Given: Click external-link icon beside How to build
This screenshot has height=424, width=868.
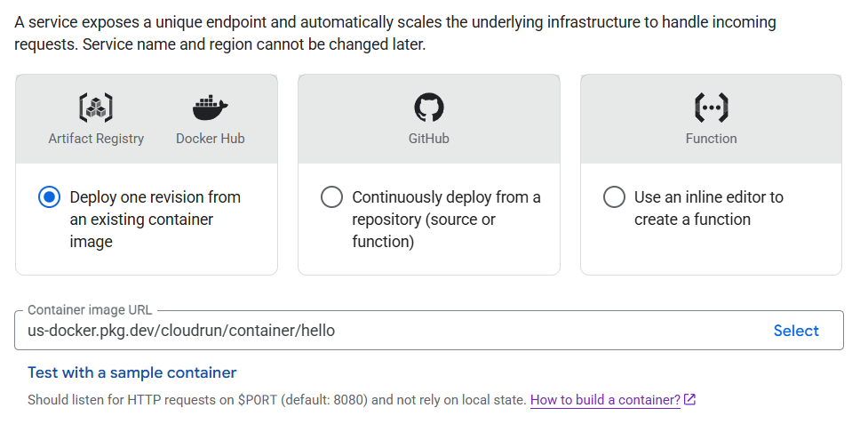Looking at the screenshot, I should pyautogui.click(x=690, y=400).
